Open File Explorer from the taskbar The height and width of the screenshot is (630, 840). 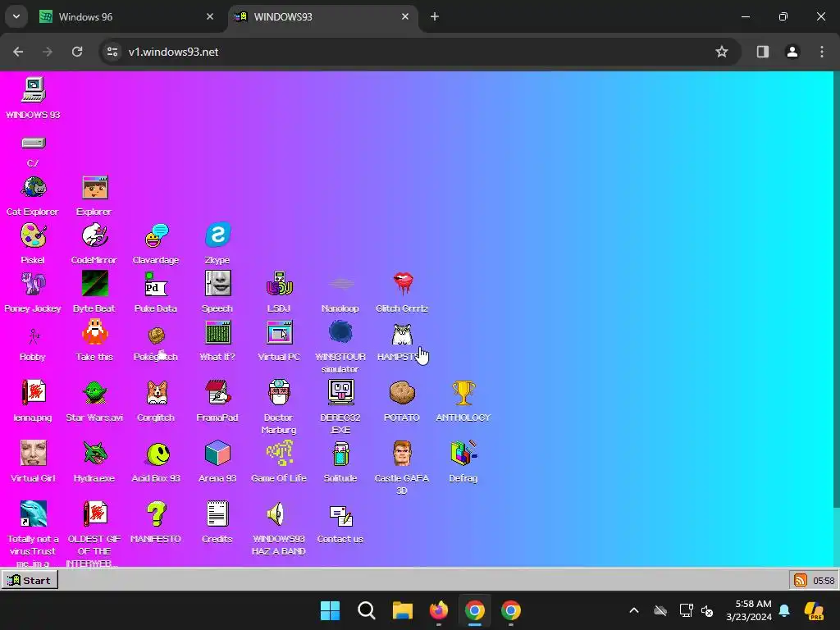(x=402, y=610)
